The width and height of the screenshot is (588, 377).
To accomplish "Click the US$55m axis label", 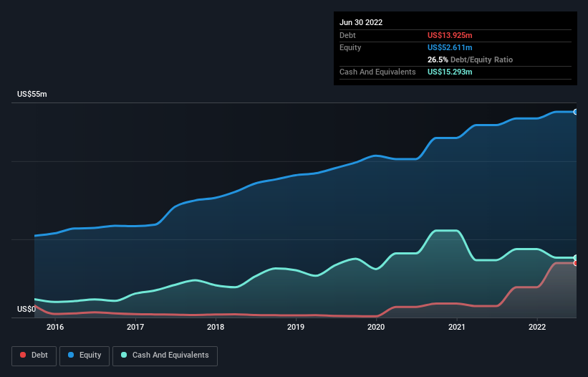I will (32, 94).
